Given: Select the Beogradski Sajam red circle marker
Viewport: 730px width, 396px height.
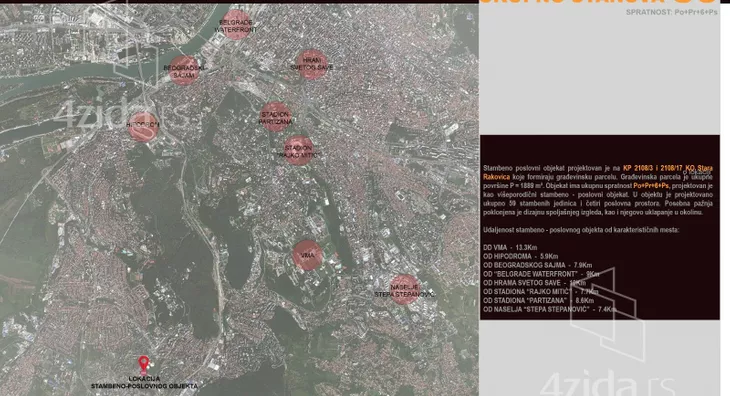Looking at the screenshot, I should [184, 71].
